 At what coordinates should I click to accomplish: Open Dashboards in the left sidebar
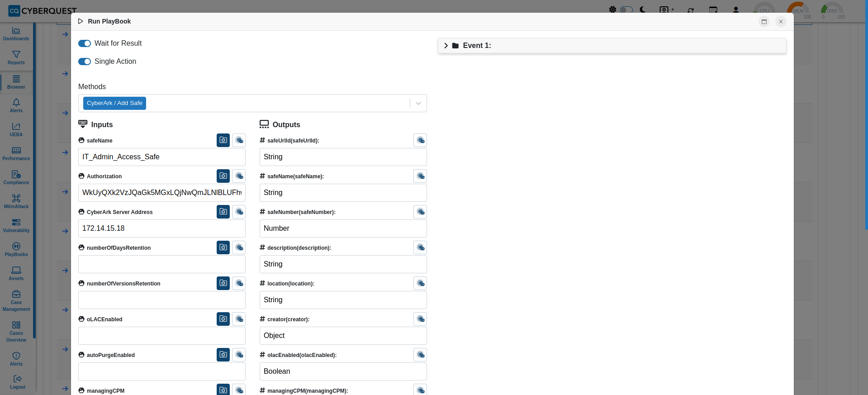point(16,34)
